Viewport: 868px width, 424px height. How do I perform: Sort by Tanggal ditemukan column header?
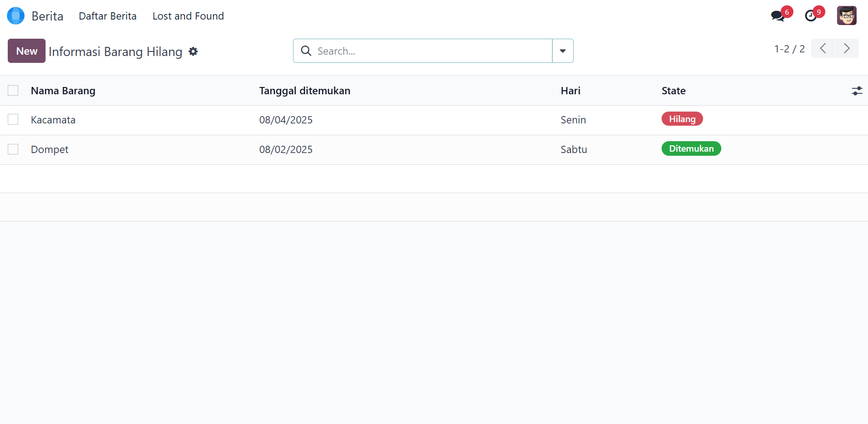[x=304, y=91]
